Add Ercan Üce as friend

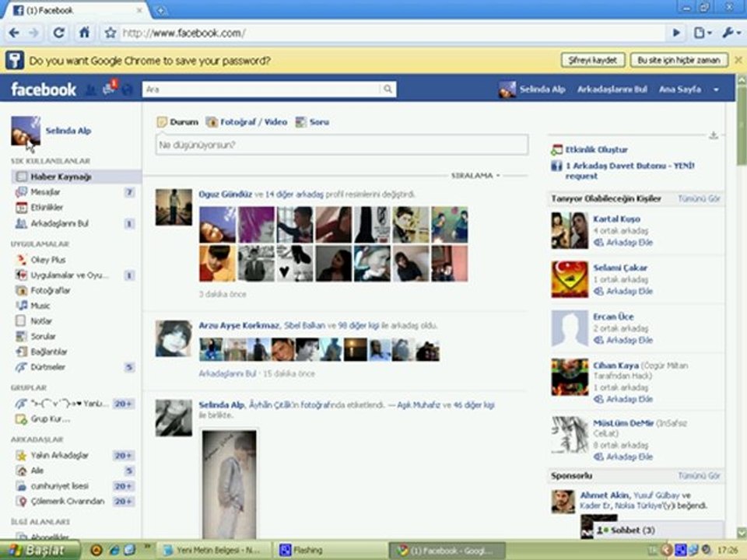click(x=629, y=340)
